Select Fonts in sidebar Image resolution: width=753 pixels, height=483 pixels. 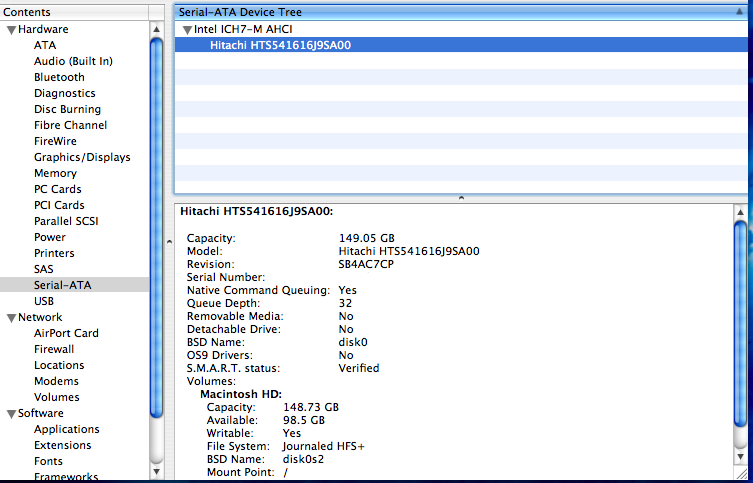tap(48, 461)
